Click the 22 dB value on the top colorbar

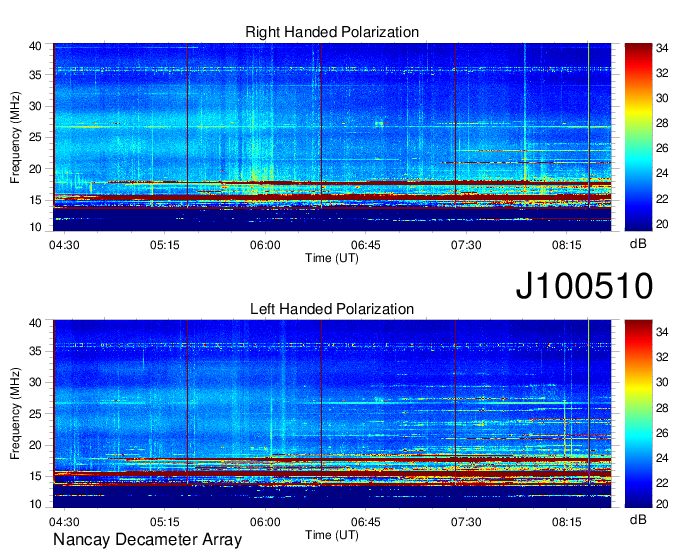pos(662,199)
